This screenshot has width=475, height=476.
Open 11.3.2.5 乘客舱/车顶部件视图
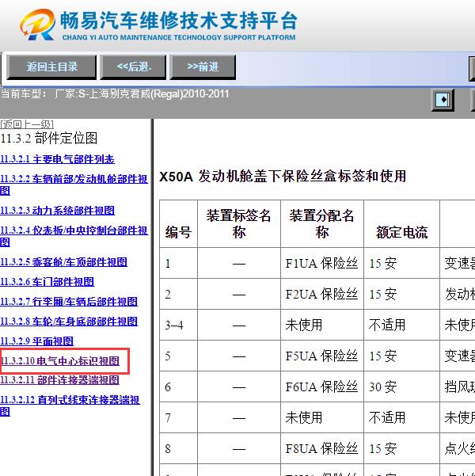click(x=64, y=262)
